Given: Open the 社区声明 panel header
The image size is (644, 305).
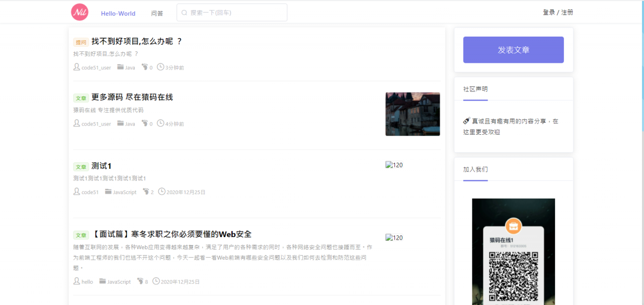Looking at the screenshot, I should 475,89.
